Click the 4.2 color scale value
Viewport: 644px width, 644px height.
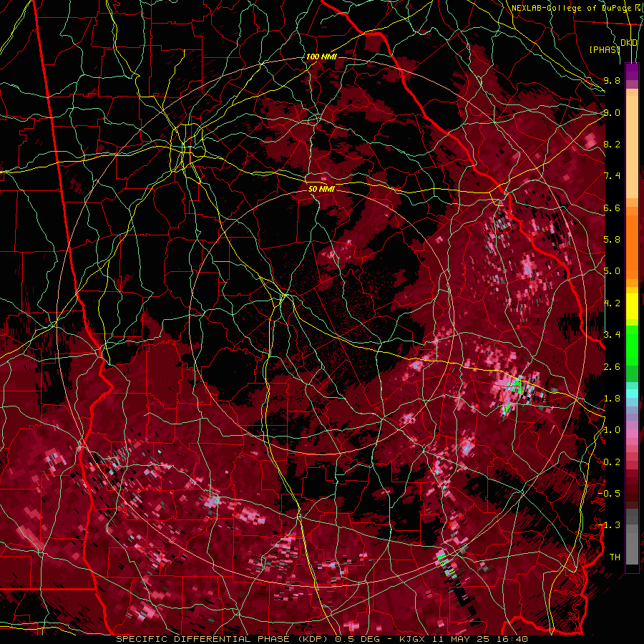[612, 303]
